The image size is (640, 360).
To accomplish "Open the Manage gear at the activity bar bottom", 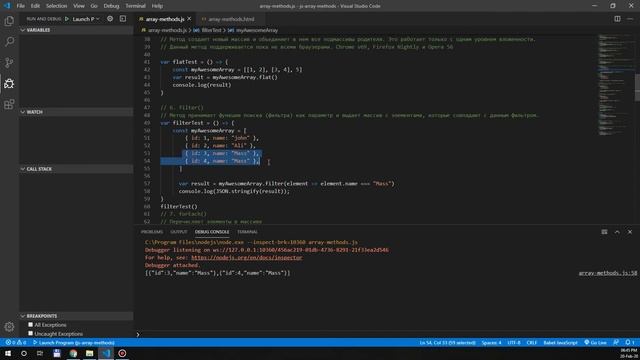I will tap(9, 327).
